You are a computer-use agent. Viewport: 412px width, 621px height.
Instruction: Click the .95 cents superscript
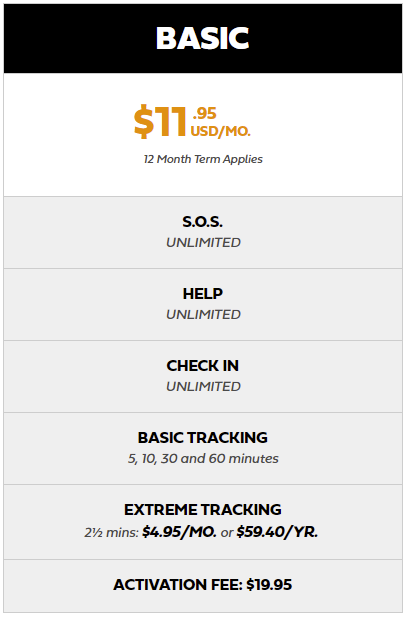point(204,113)
